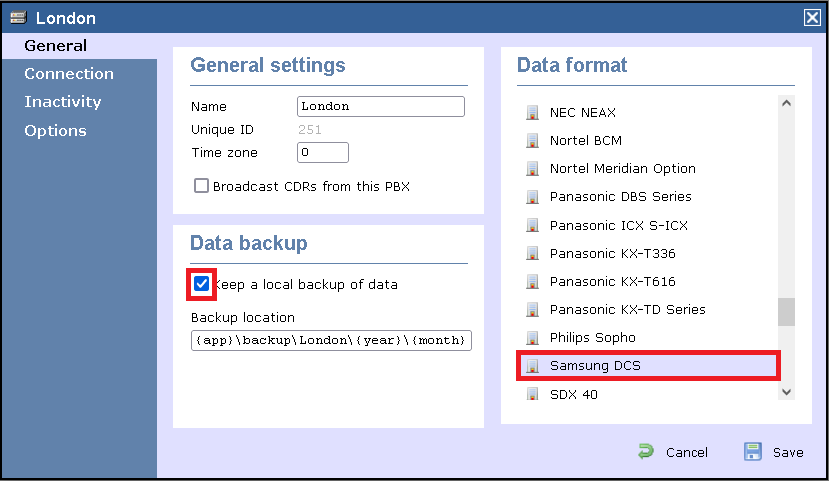Click the Samsung DCS format icon
The height and width of the screenshot is (481, 829).
532,366
